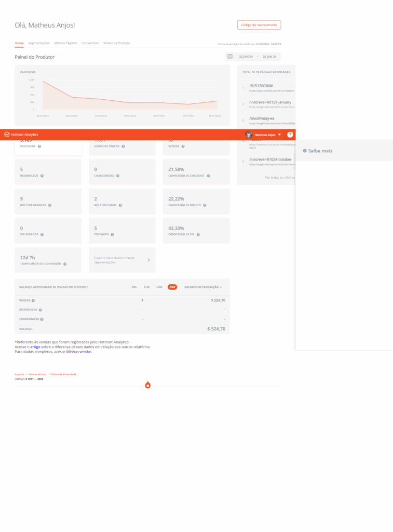Viewport: 393px width, 532px height.
Task: Click the Hotmart Analytics logo
Action: click(x=21, y=135)
